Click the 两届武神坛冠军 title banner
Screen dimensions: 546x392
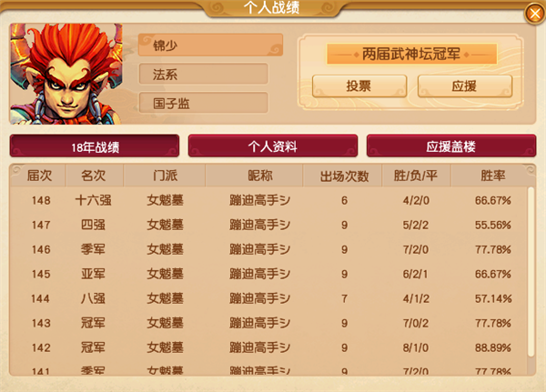(411, 54)
